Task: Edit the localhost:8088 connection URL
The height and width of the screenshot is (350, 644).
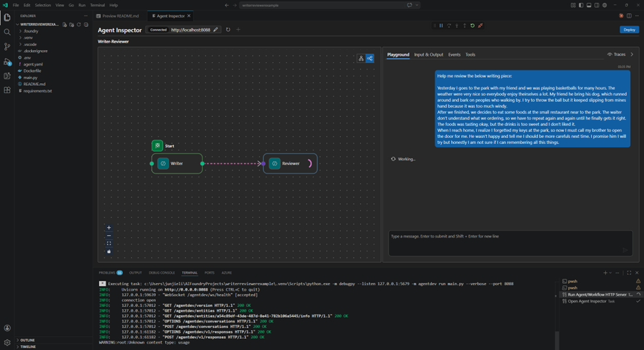Action: [x=215, y=30]
